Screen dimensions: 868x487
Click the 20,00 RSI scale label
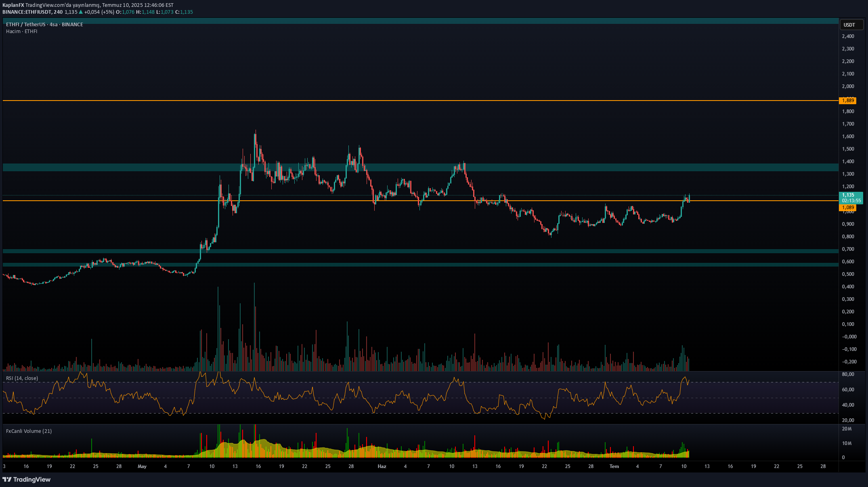coord(848,420)
